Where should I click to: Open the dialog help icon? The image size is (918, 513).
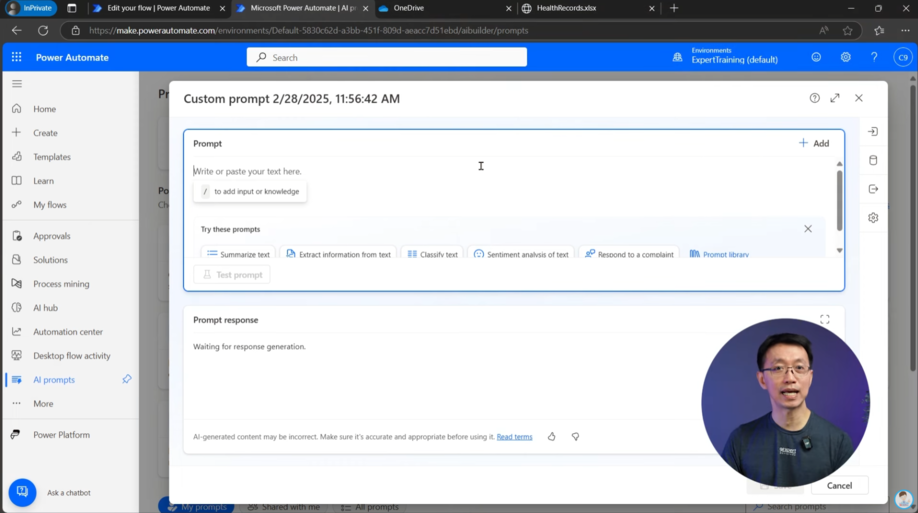pyautogui.click(x=814, y=98)
